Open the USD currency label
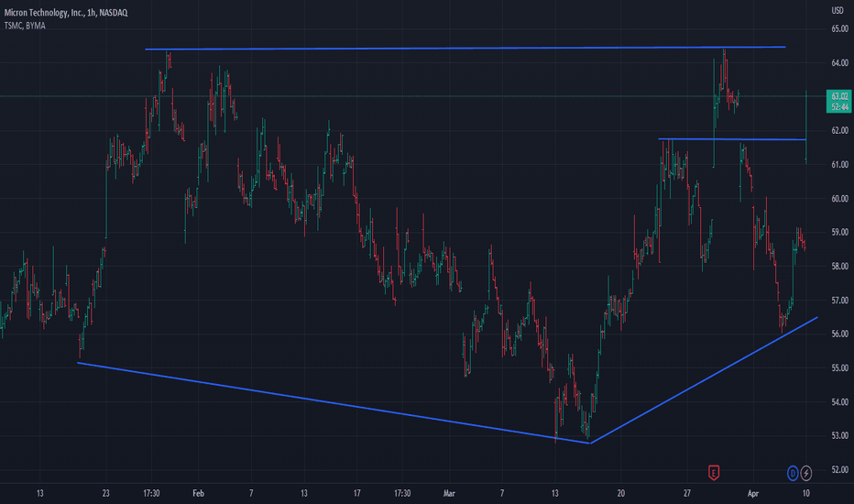Viewport: 854px width, 504px height. 838,10
